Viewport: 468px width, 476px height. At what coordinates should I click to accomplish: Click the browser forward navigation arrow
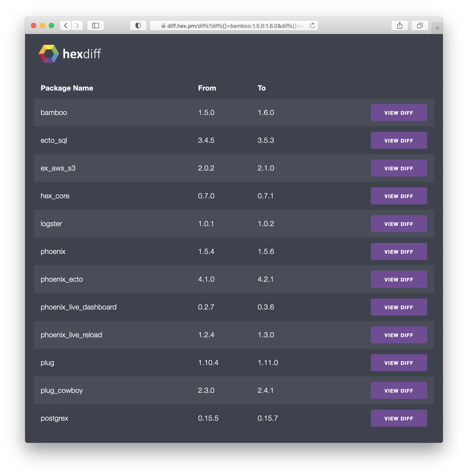pyautogui.click(x=77, y=25)
